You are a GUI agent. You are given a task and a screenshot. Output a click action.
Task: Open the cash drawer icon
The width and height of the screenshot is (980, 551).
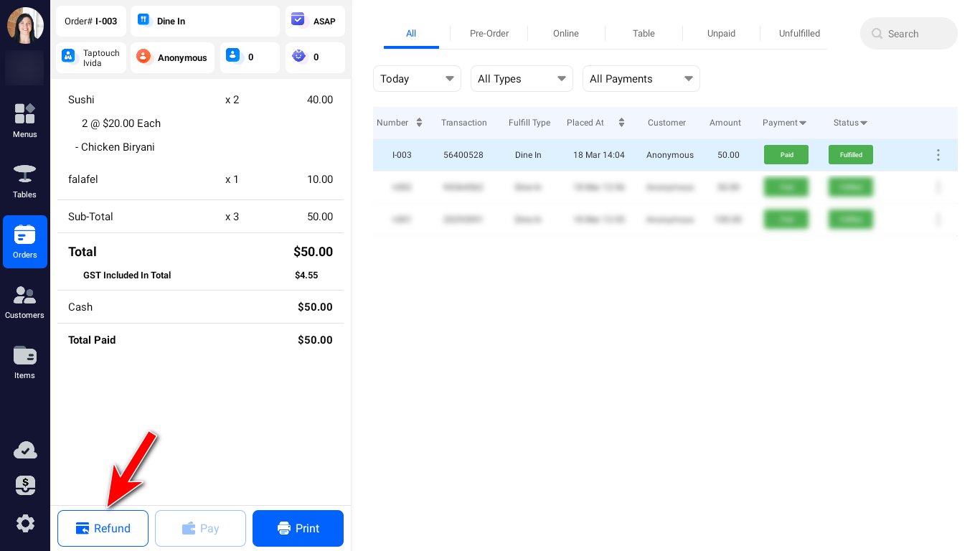25,486
